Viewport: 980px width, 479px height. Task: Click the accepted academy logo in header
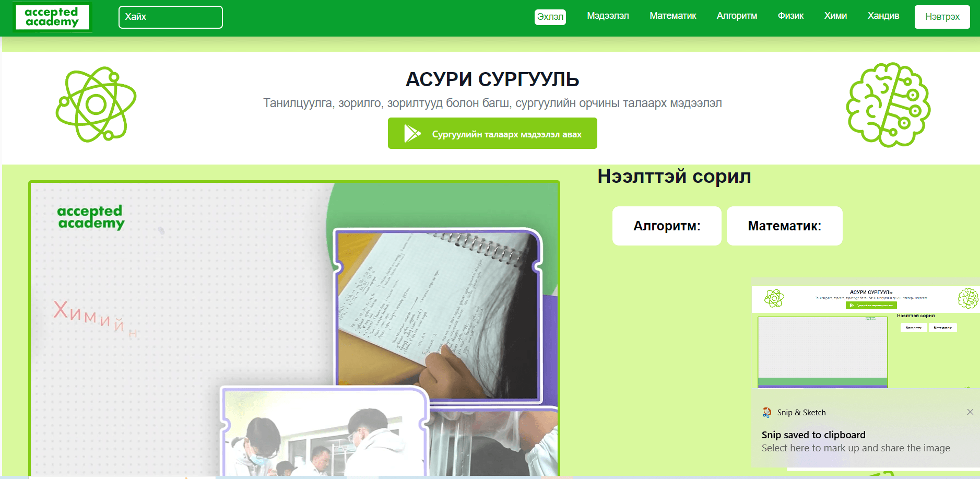[52, 17]
